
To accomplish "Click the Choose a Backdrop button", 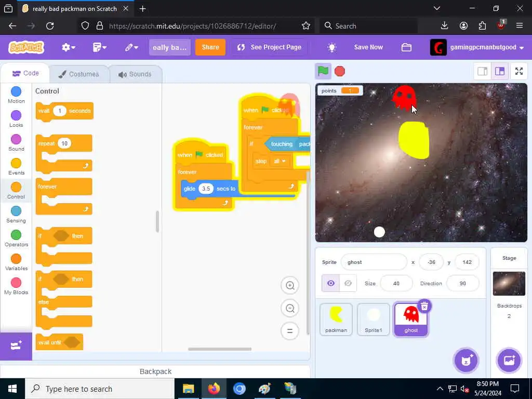I will click(509, 361).
